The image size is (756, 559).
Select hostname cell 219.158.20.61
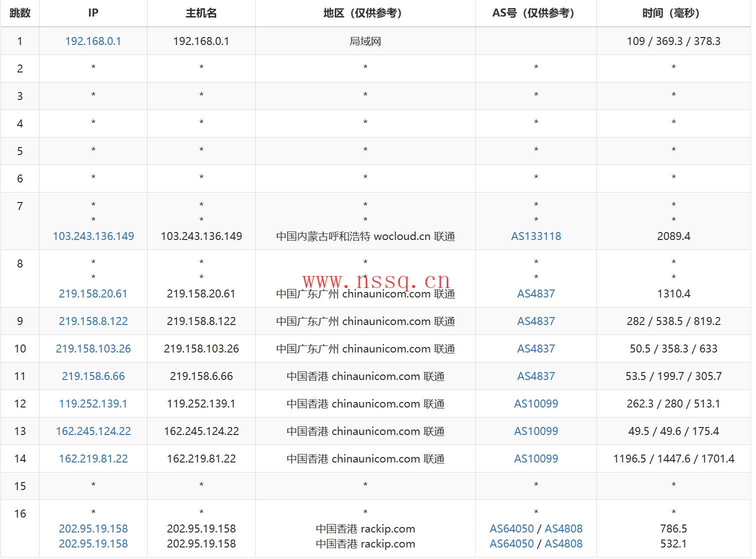(x=201, y=293)
